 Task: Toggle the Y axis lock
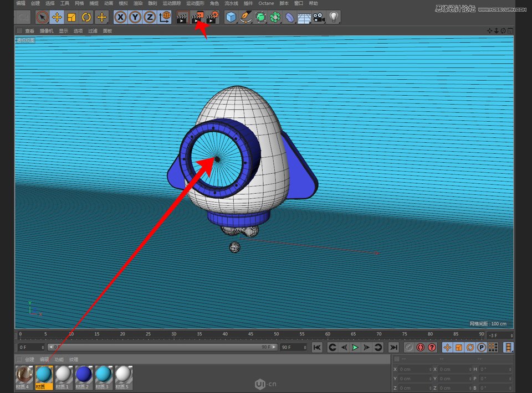(x=135, y=17)
